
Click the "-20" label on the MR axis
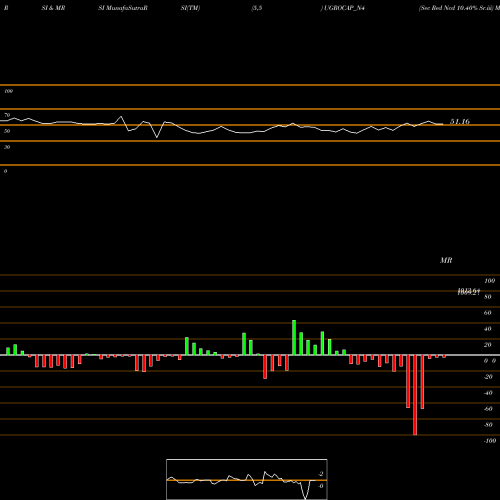pos(488,377)
